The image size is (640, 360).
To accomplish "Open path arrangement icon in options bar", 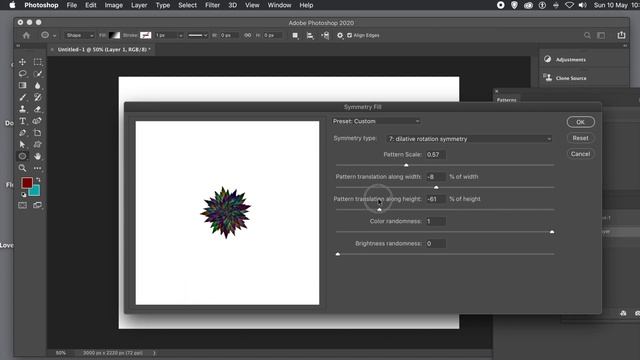I will pyautogui.click(x=325, y=36).
